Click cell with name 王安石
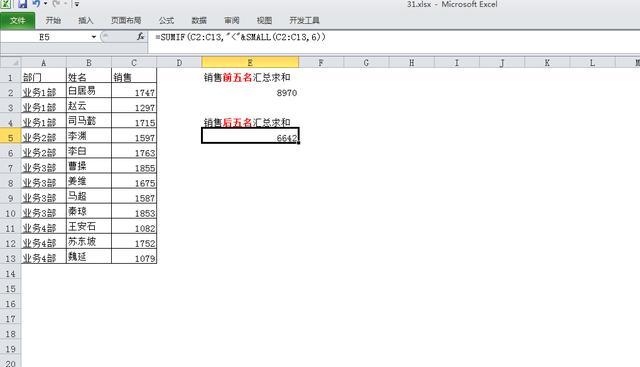The height and width of the screenshot is (367, 640). [89, 227]
